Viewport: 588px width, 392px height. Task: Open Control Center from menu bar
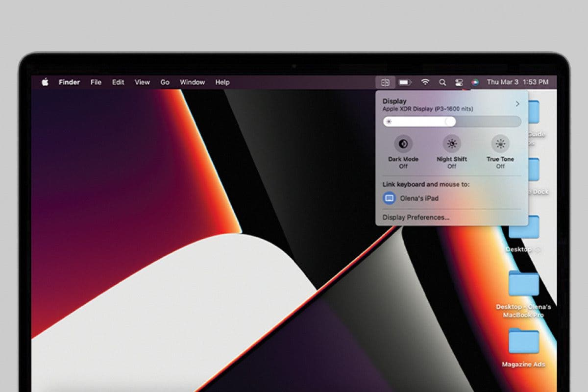click(x=459, y=82)
